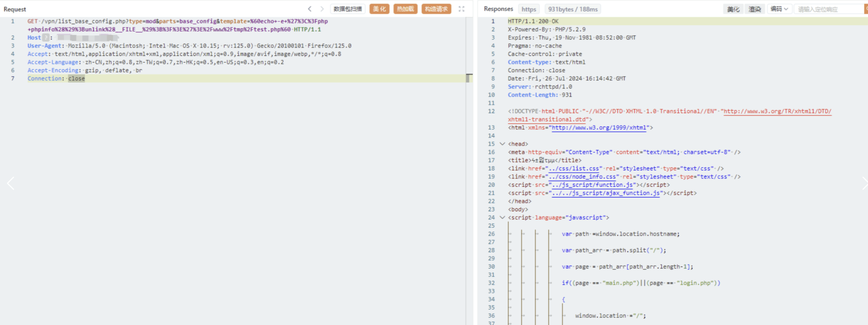This screenshot has width=868, height=325.
Task: Click the Cache-control: private header
Action: pos(545,54)
